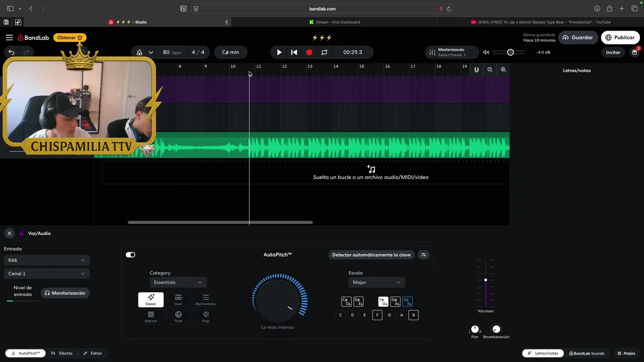
Task: Click the 00:29.3 time display
Action: pos(352,52)
